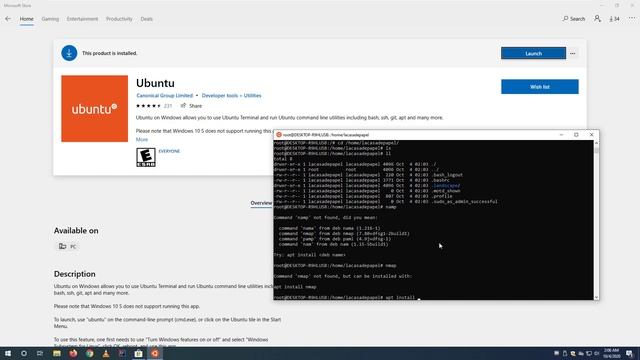Click the PC device icon under Available on
This screenshot has width=640, height=360.
(62, 246)
